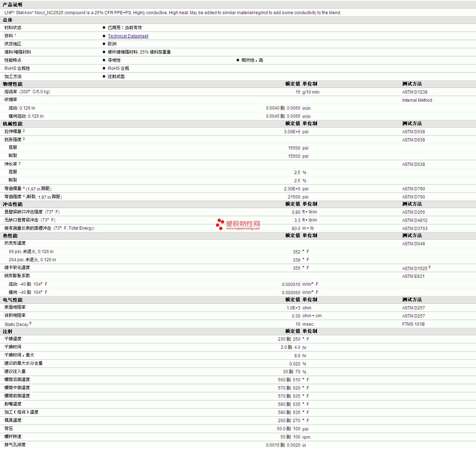476x449 pixels.
Task: Click the 机械性能 section header
Action: (12, 124)
